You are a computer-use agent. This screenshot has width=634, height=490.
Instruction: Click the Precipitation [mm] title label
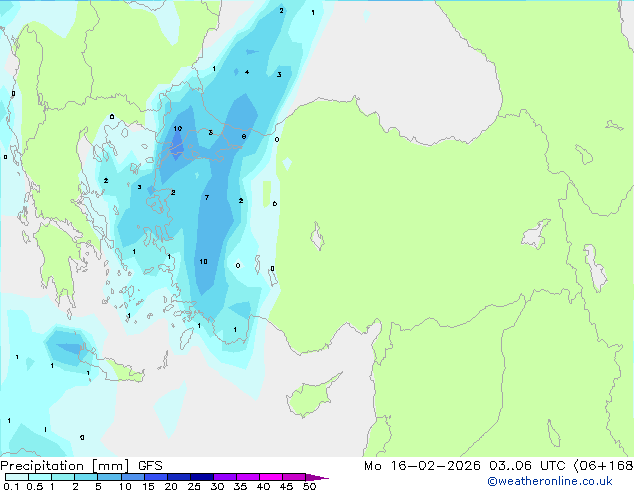[x=65, y=466]
